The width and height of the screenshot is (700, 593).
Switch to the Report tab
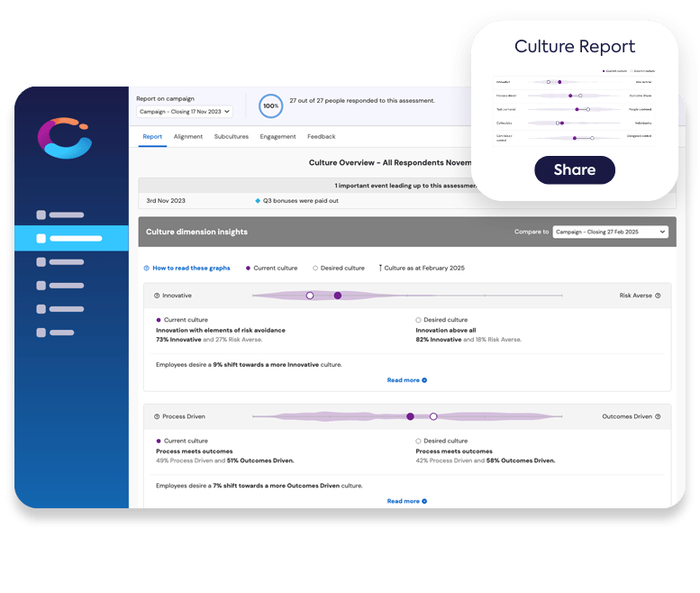click(x=152, y=137)
